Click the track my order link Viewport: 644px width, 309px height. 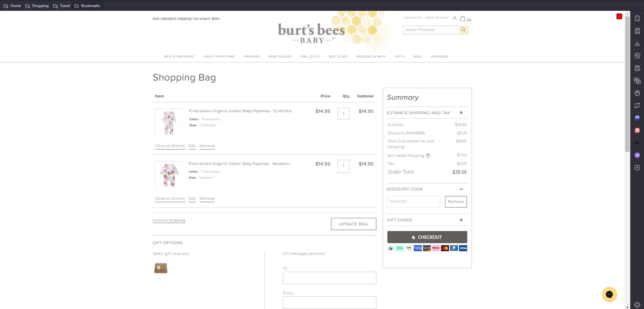437,18
